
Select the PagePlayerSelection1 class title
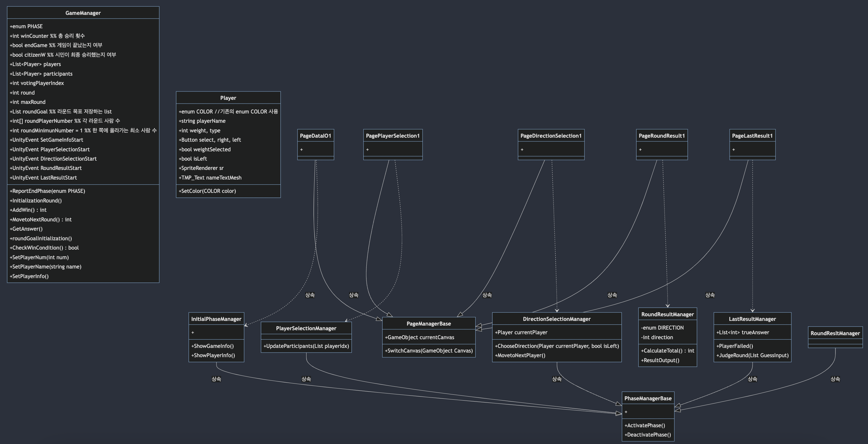click(392, 136)
